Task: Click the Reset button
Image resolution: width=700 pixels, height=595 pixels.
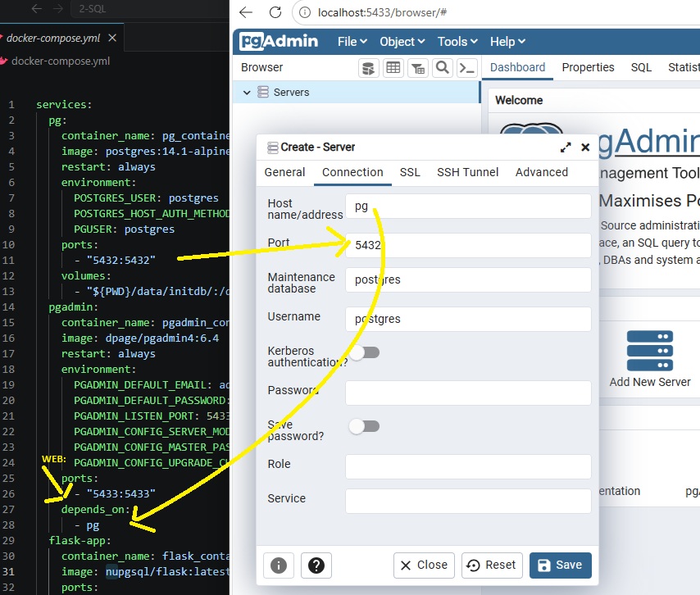Action: tap(492, 565)
